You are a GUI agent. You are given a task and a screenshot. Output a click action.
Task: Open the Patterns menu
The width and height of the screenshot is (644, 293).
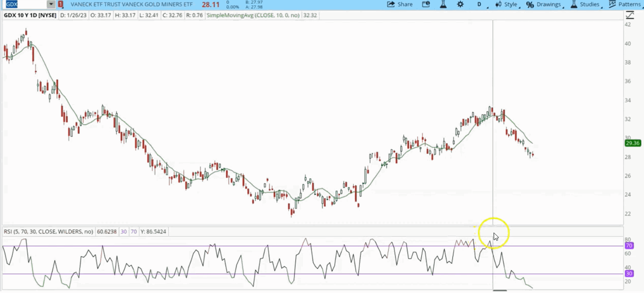pos(629,4)
